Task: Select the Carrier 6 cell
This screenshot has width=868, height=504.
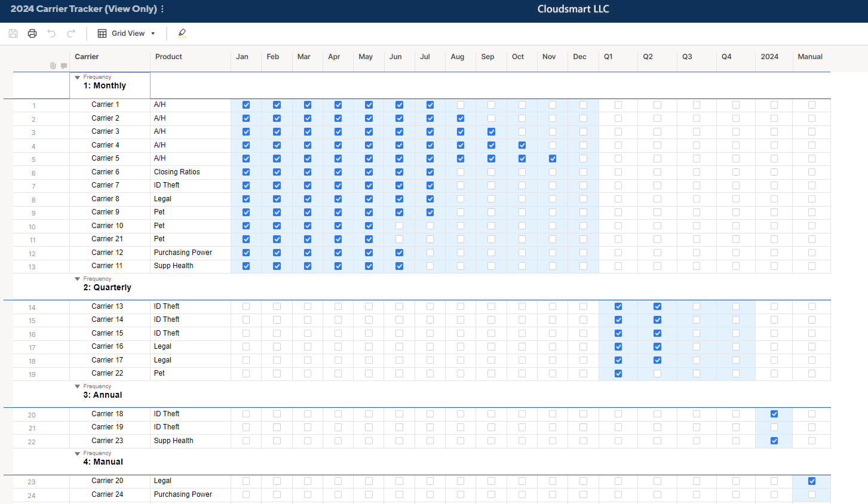Action: coord(110,172)
